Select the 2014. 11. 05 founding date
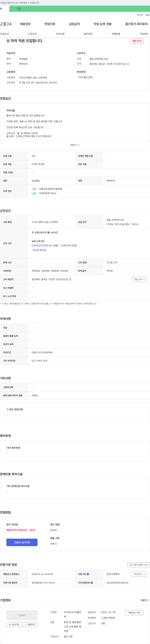150x644 pixels. [108, 612]
